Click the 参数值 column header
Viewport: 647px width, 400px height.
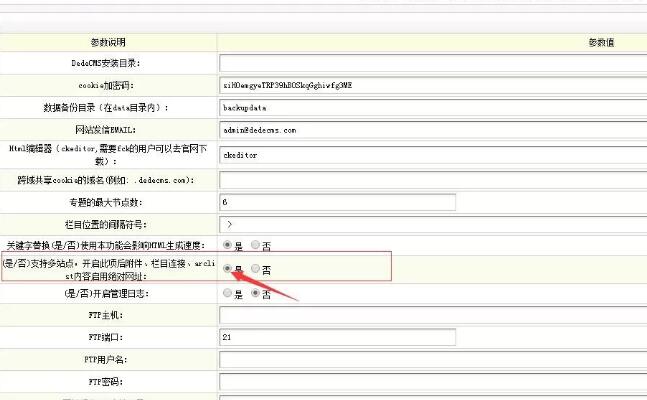(601, 42)
